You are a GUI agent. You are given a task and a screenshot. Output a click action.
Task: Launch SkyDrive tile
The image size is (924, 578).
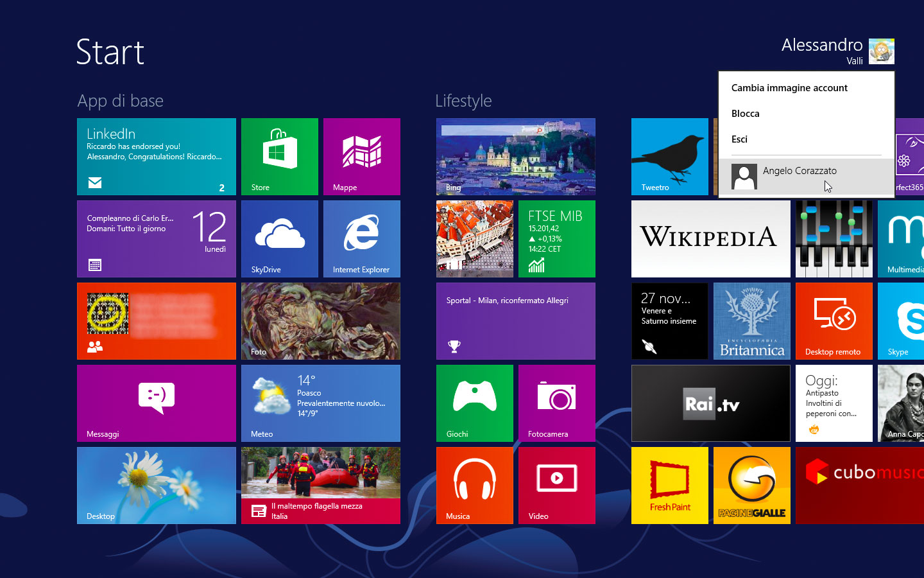(280, 239)
